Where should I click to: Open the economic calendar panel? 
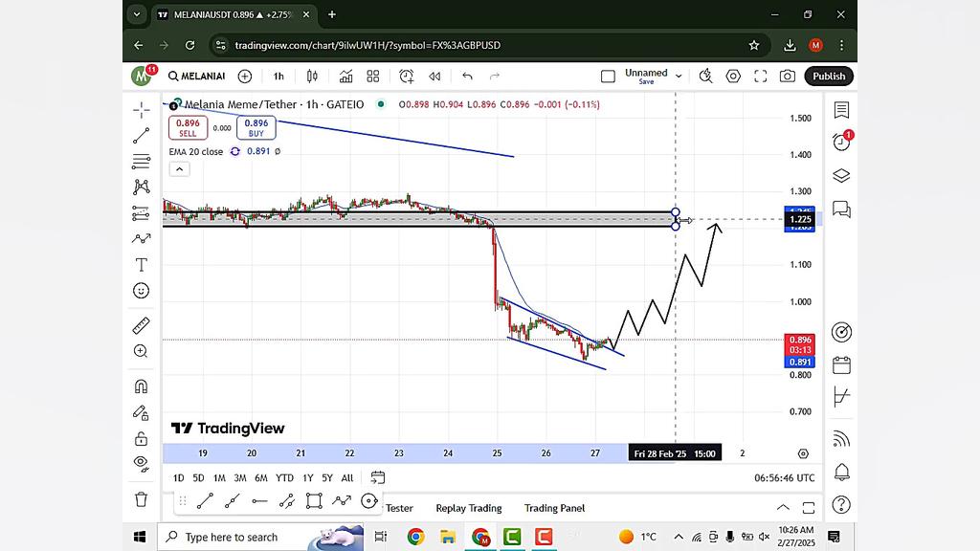click(x=841, y=364)
